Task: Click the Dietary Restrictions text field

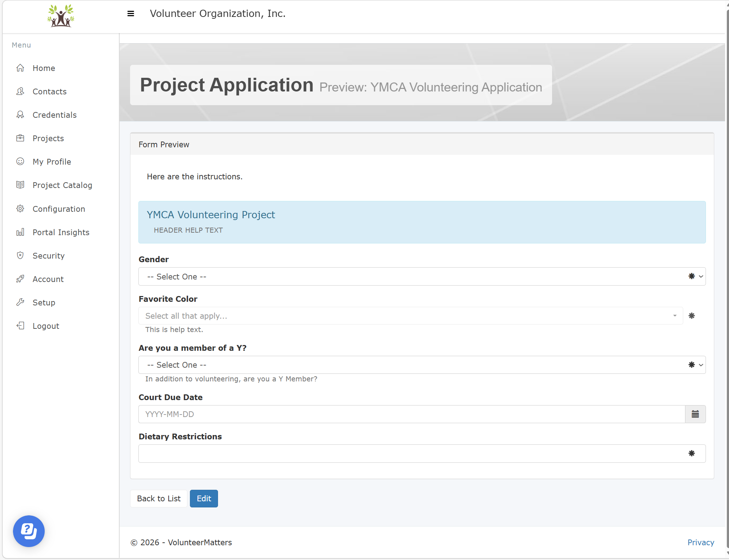Action: click(x=422, y=453)
